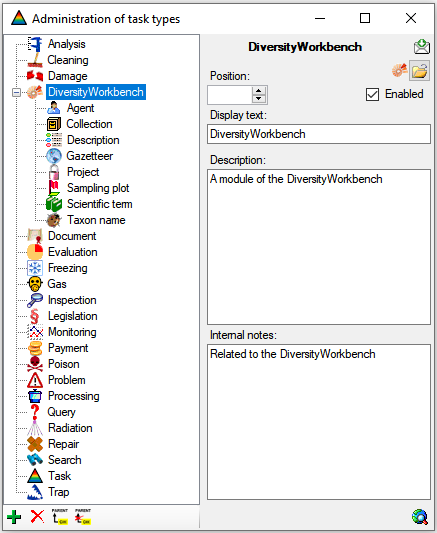
Task: Click the Poison skull icon in tree
Action: 35,364
